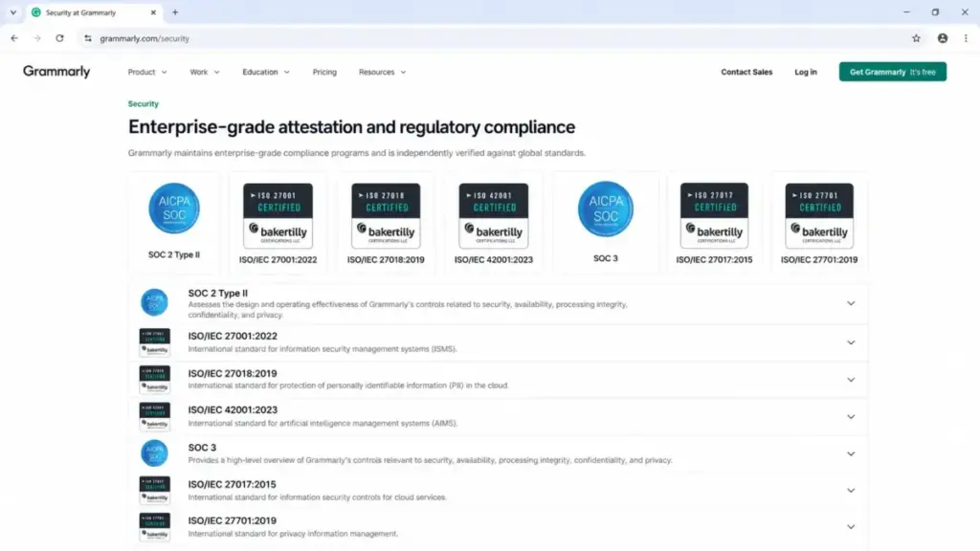Click the ISO 42001 certified badge card

click(494, 222)
